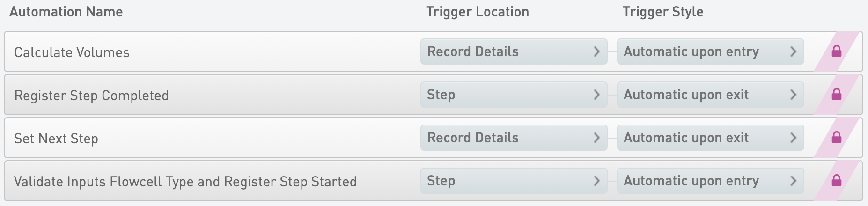Click the Automation Name column header
The width and height of the screenshot is (868, 206).
point(66,12)
